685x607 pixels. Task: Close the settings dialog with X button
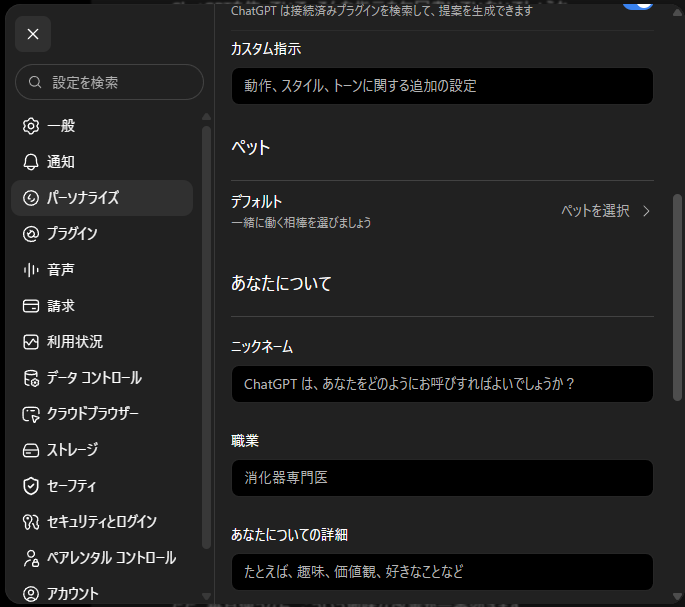33,34
